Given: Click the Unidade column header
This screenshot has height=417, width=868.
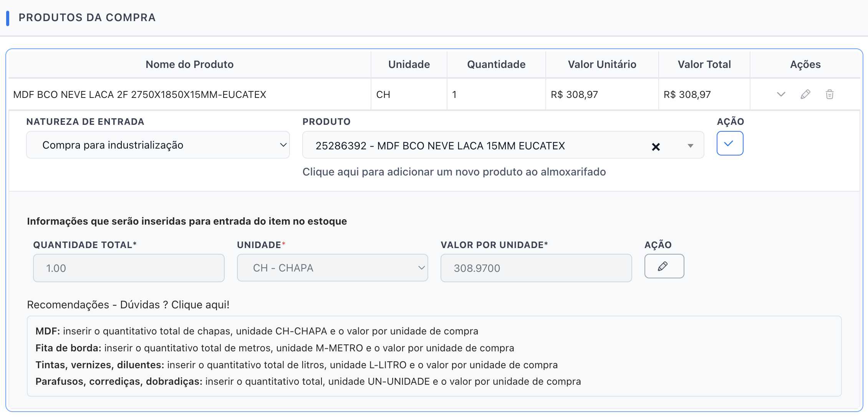Looking at the screenshot, I should point(409,65).
